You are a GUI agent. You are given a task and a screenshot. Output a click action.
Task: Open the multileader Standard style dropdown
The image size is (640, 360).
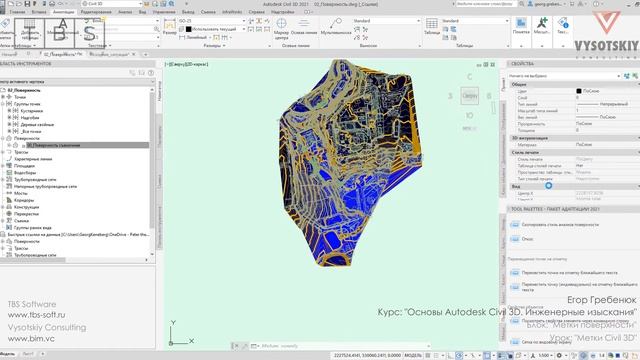(x=387, y=21)
